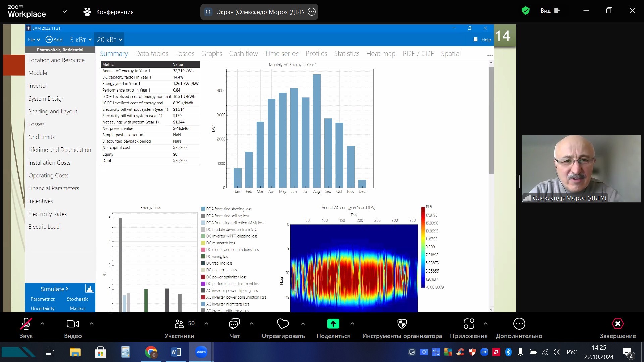
Task: Open the Участники participants panel
Action: tap(179, 324)
